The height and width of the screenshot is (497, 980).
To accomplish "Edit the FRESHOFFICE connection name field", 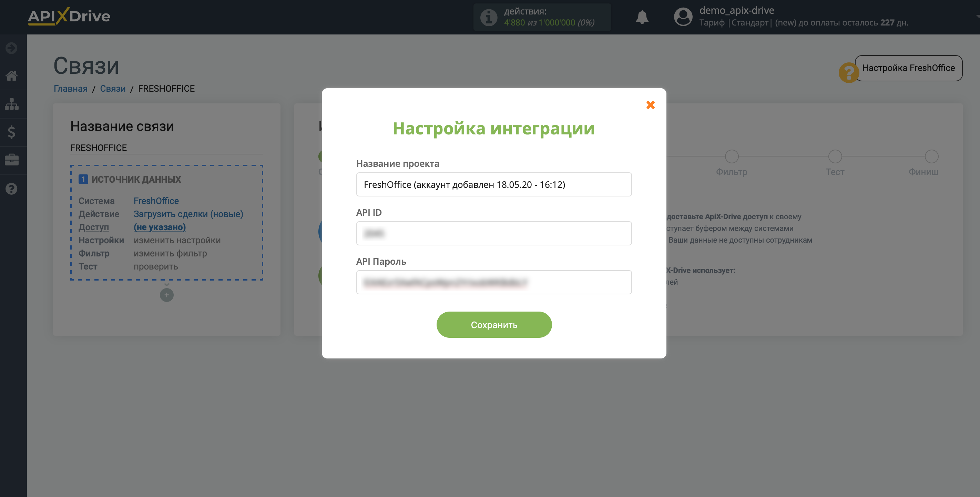I will 167,148.
